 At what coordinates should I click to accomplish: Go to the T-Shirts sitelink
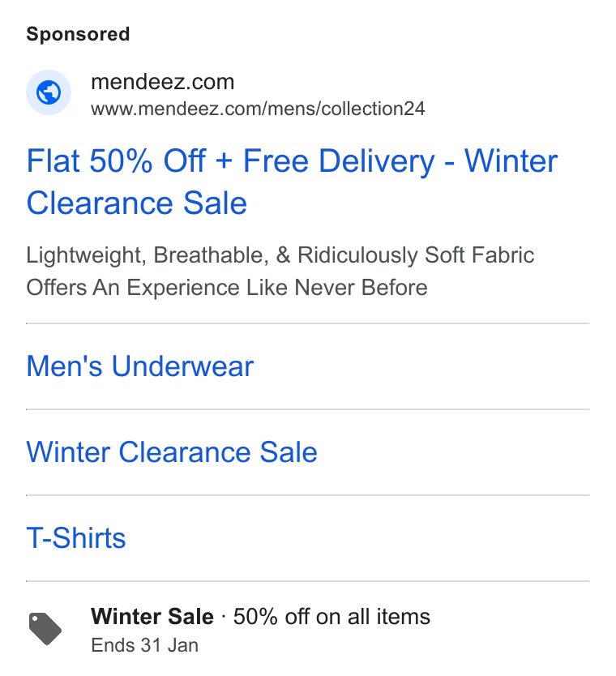point(76,538)
